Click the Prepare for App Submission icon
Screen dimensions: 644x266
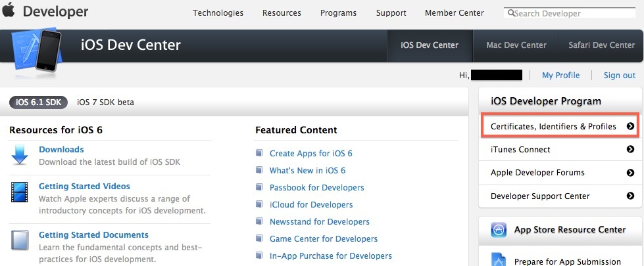tap(499, 260)
